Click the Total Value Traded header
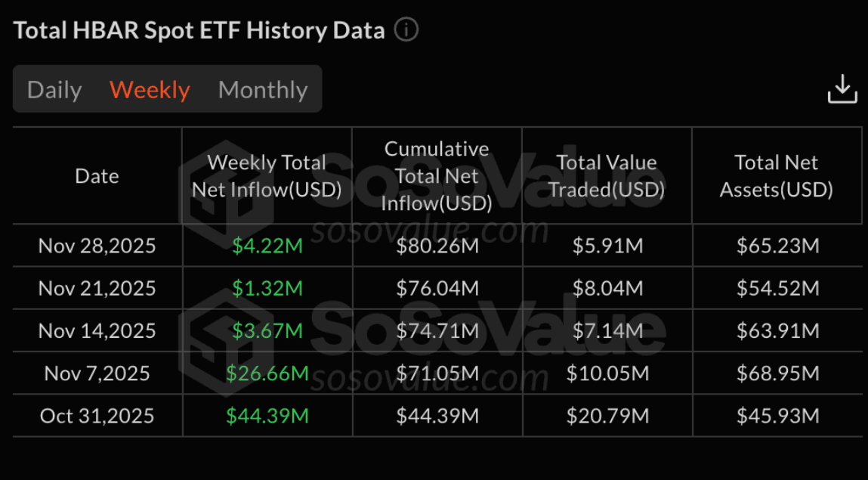868x480 pixels. (x=606, y=176)
